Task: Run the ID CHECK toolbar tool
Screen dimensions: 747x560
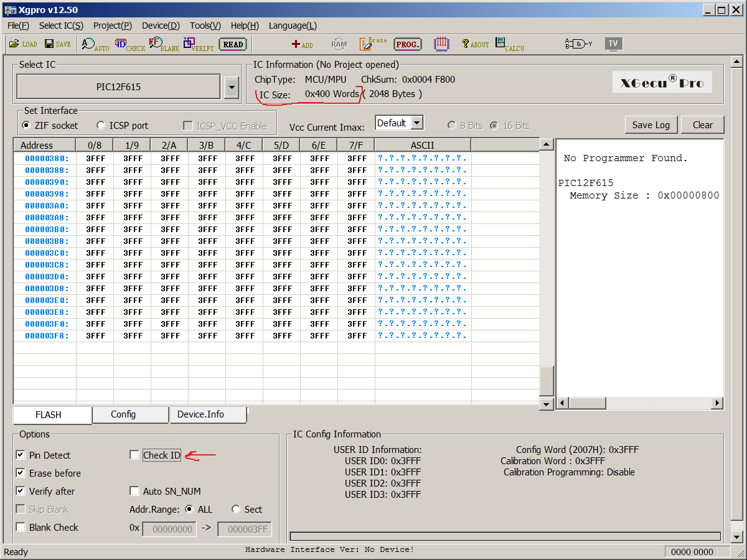Action: point(129,44)
